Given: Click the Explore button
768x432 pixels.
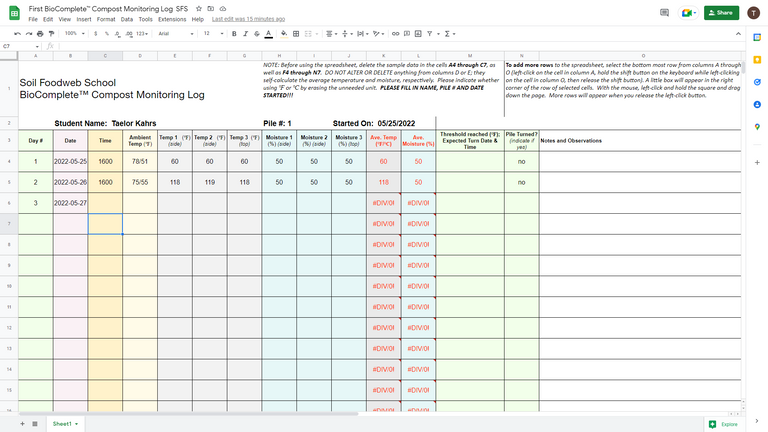Looking at the screenshot, I should click(723, 424).
